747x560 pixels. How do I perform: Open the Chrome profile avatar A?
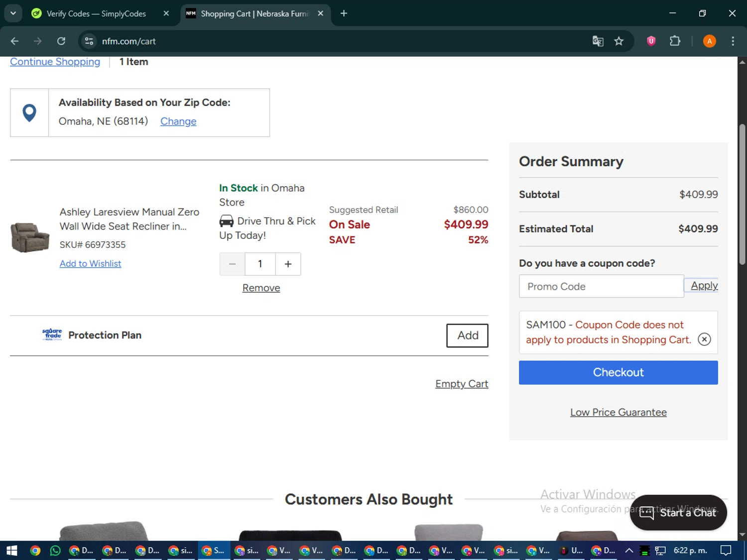coord(709,41)
